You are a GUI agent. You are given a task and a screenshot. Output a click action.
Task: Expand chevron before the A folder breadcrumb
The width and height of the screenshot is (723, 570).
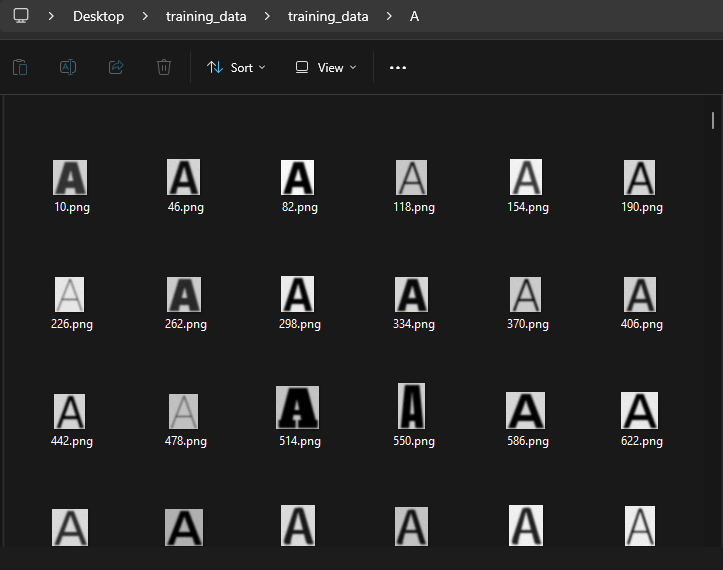pos(389,16)
